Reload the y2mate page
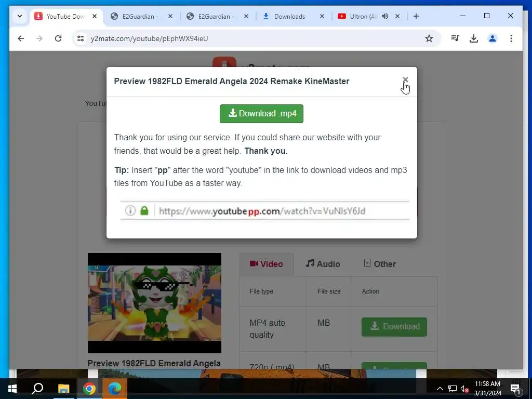This screenshot has width=532, height=399. coord(58,38)
